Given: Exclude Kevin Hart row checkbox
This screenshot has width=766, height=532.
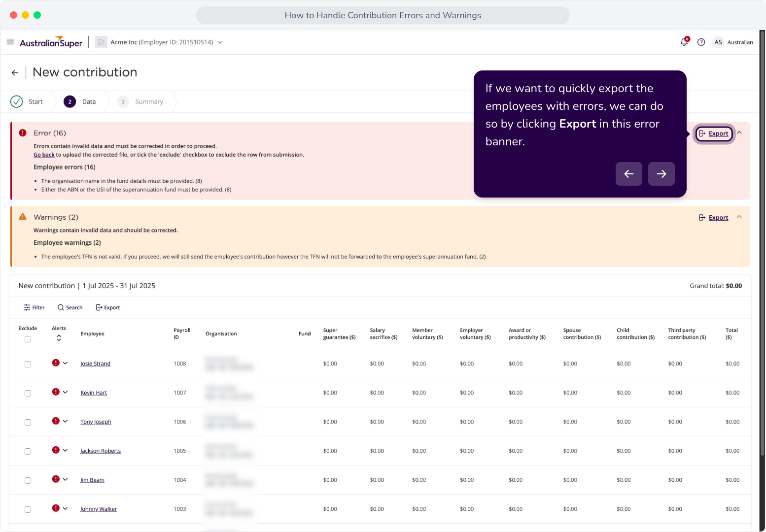Looking at the screenshot, I should (28, 393).
